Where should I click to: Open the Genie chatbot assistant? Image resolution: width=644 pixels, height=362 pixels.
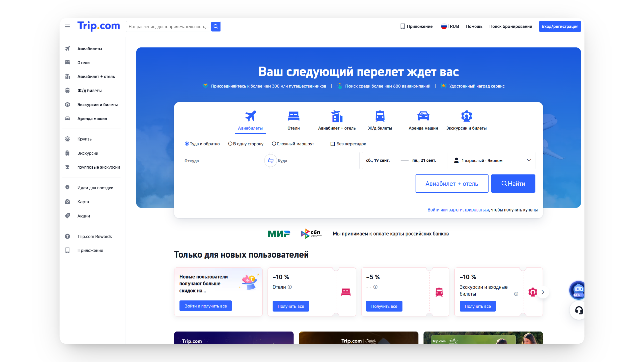[x=578, y=290]
